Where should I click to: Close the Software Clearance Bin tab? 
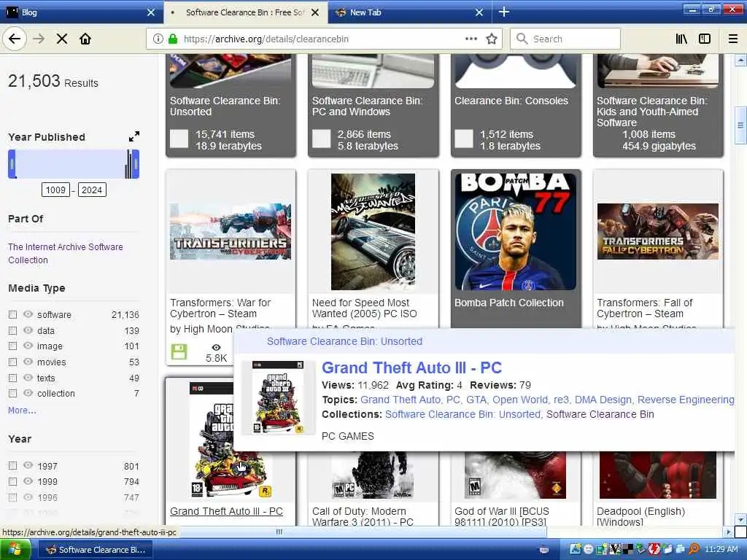point(315,12)
